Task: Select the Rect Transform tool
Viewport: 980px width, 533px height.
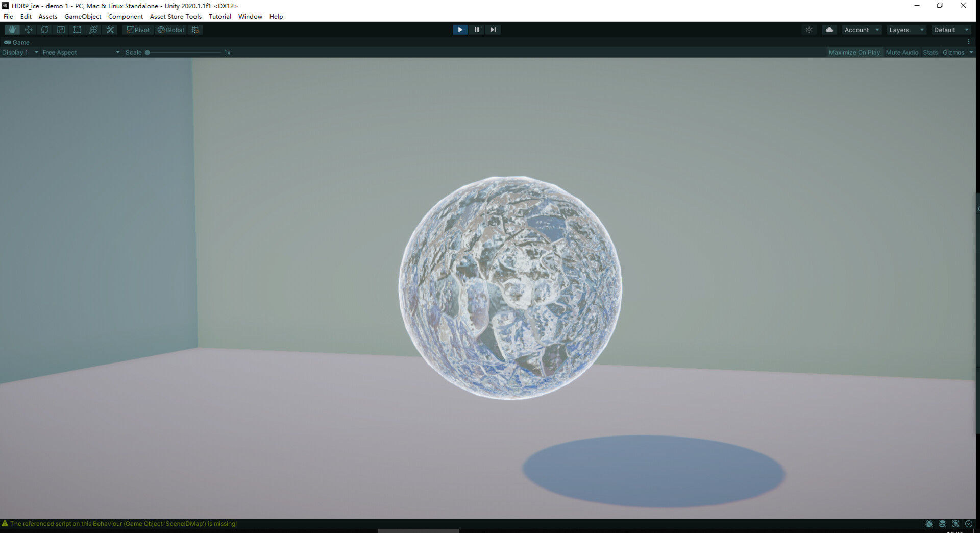Action: pos(77,29)
